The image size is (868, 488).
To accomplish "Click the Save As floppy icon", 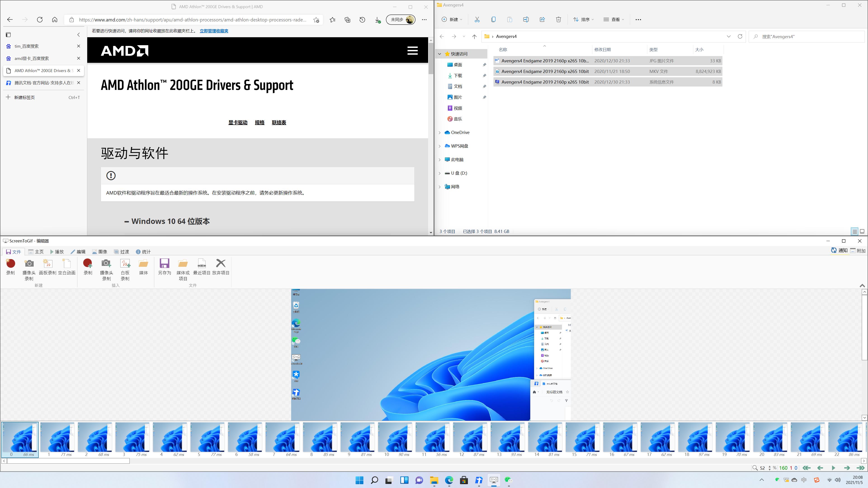I will click(164, 263).
